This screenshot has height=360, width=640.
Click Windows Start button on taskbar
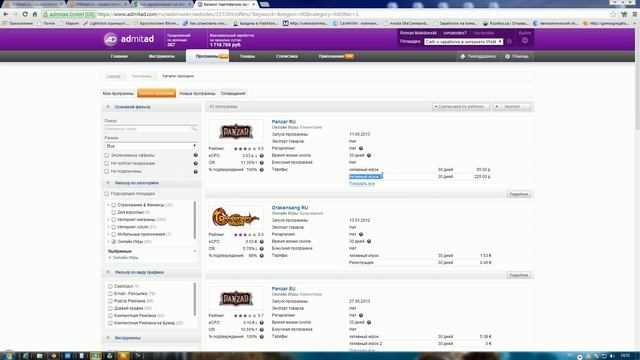pos(7,356)
